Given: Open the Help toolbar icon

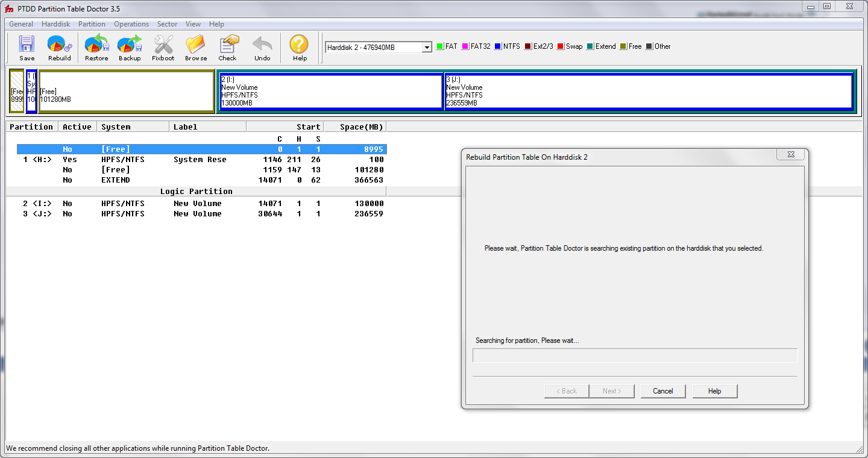Looking at the screenshot, I should coord(300,48).
